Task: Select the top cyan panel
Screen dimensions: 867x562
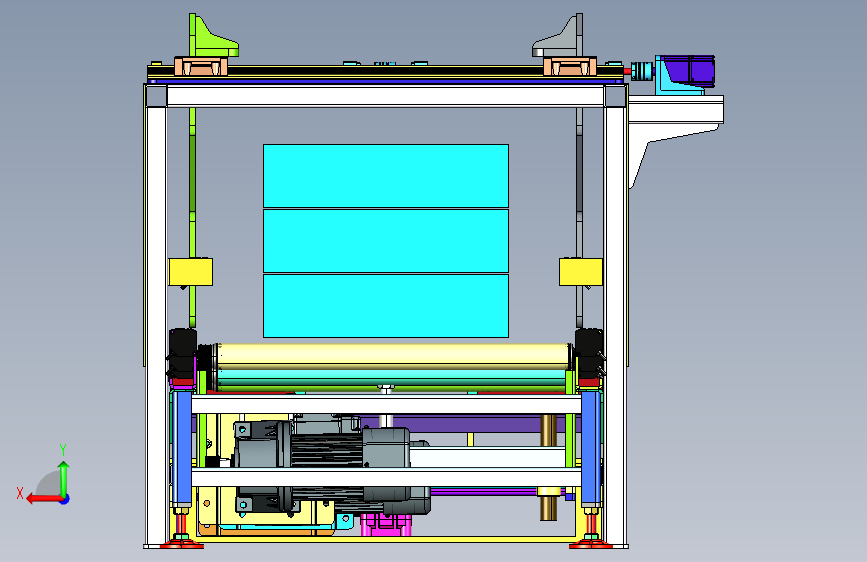Action: [x=386, y=176]
